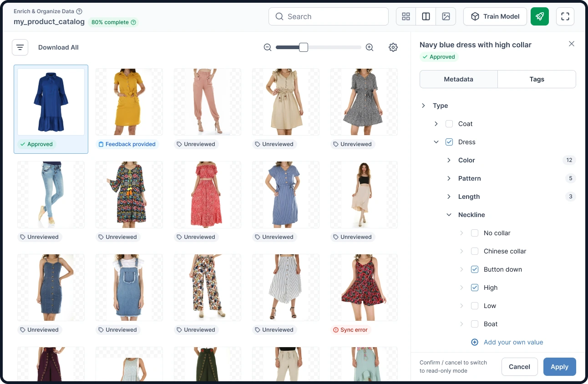This screenshot has width=588, height=384.
Task: Open gallery settings gear
Action: pos(393,47)
